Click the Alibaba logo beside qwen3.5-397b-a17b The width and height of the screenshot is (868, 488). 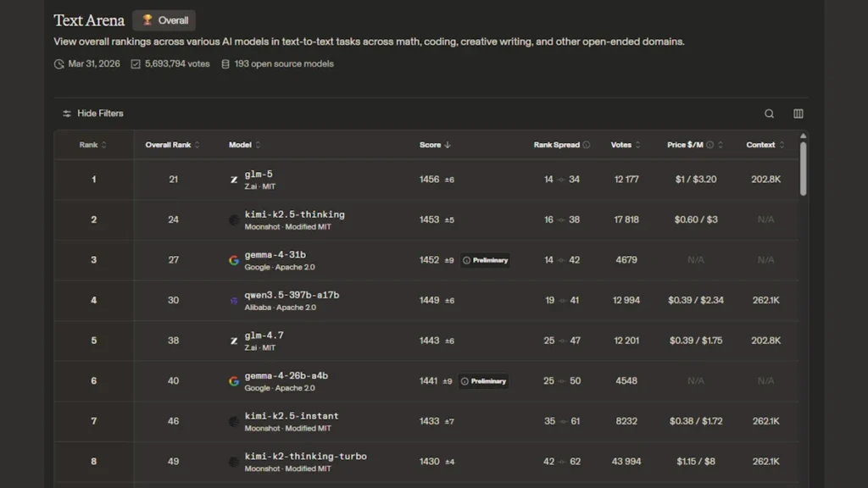234,301
